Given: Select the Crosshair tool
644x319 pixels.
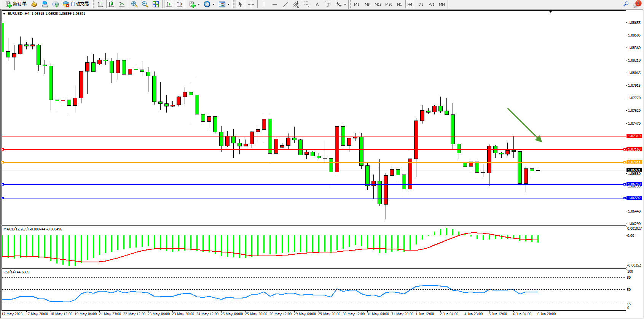Looking at the screenshot, I should click(x=251, y=4).
